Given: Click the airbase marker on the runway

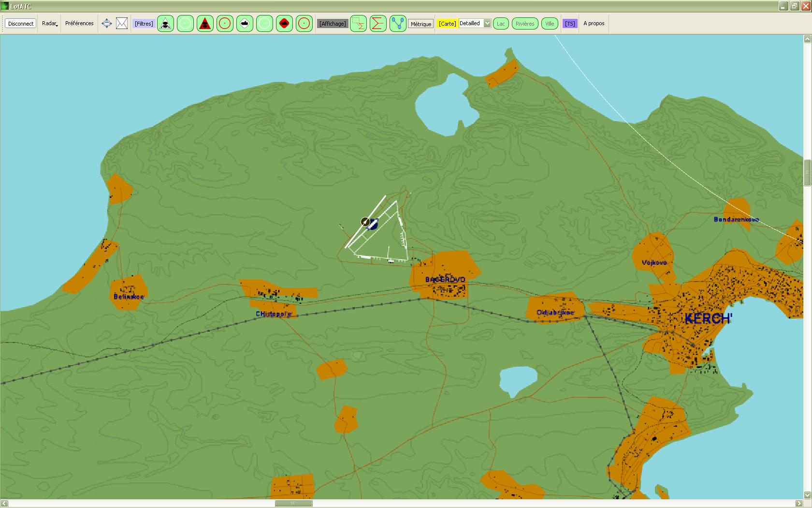Looking at the screenshot, I should [366, 222].
